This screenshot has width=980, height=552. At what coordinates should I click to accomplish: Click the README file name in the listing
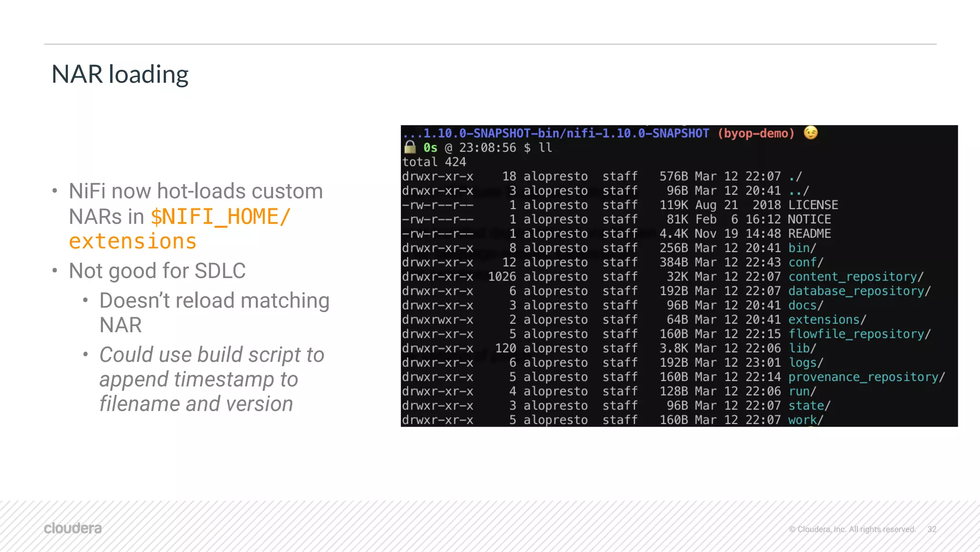810,234
